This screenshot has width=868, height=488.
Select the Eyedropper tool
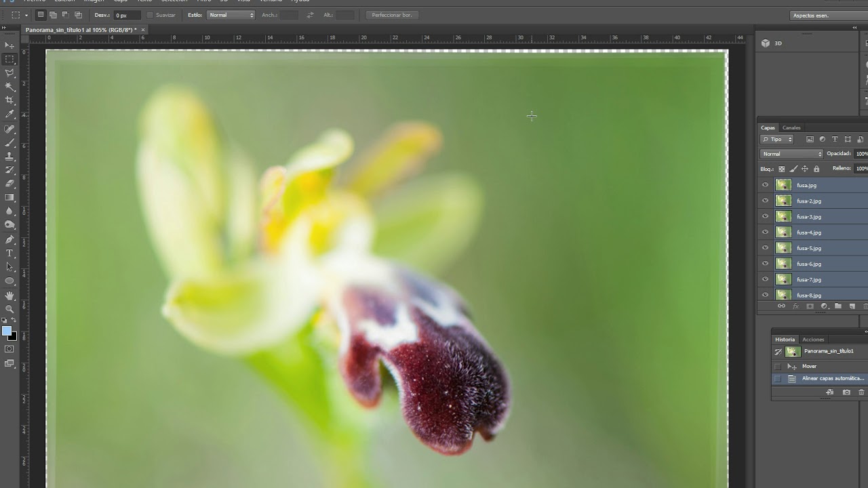[x=9, y=115]
